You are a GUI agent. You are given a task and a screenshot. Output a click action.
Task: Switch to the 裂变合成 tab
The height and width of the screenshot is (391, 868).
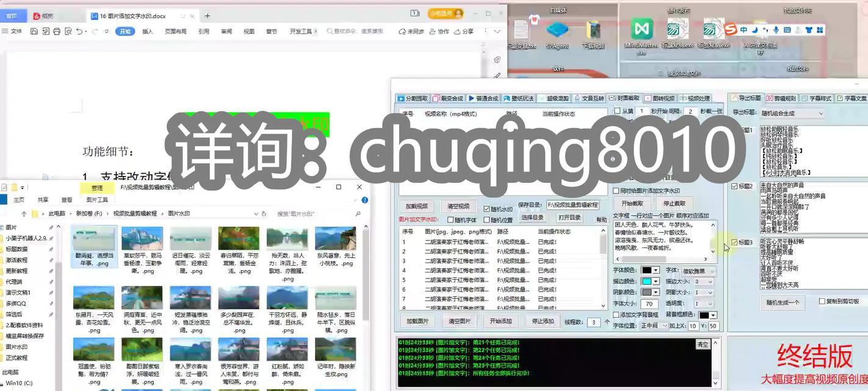click(448, 98)
